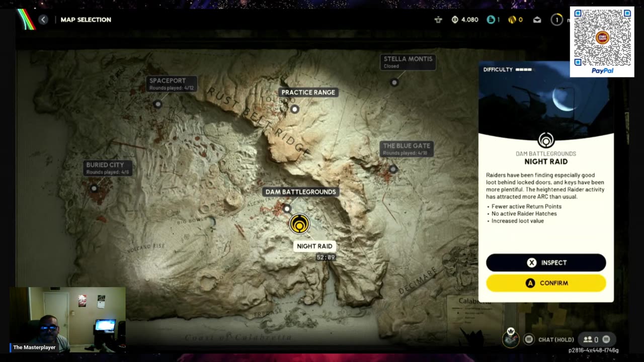Click the X icon on Inspect
Viewport: 644px width, 362px height.
coord(531,262)
